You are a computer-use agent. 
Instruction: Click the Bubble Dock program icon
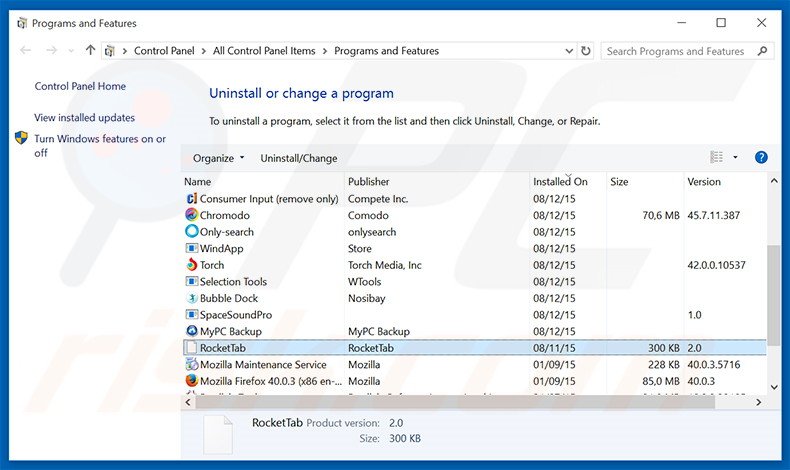191,298
